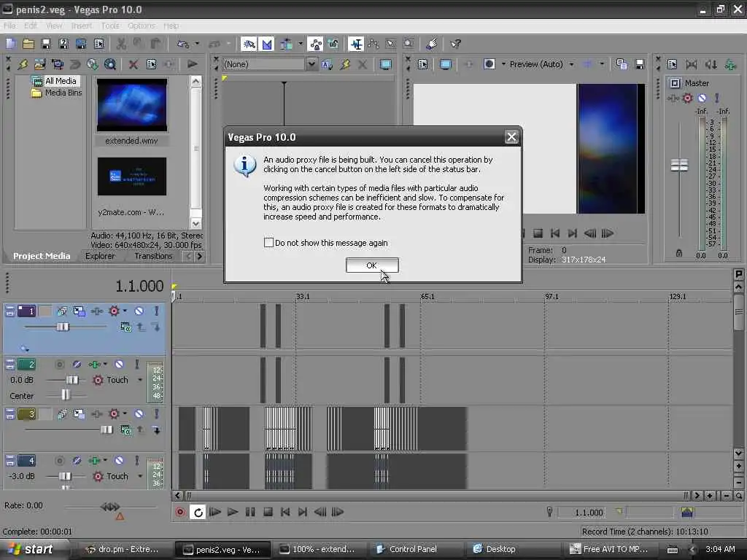Viewport: 747px width, 560px height.
Task: Click the Center pan slider on track 2
Action: pos(65,394)
